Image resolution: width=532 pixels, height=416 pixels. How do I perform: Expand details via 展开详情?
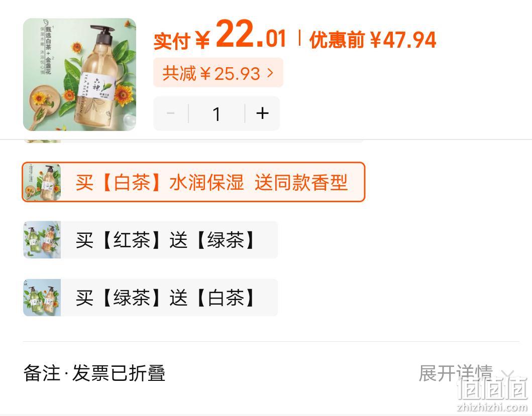pyautogui.click(x=456, y=373)
